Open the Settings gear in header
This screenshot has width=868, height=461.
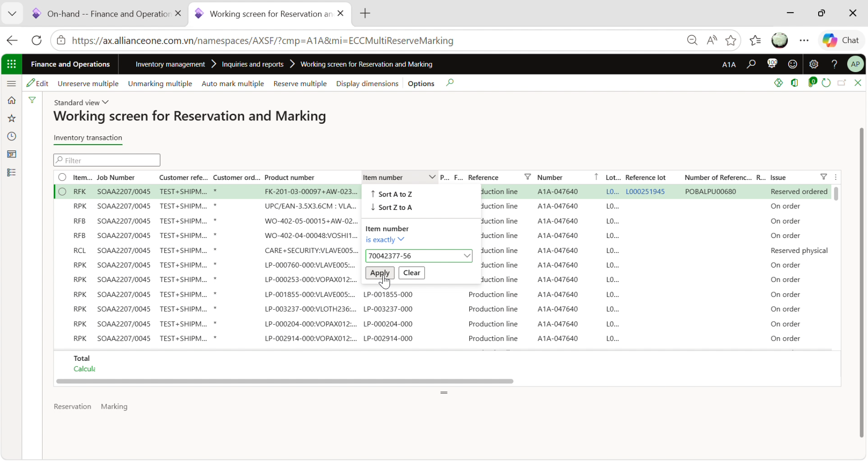(x=814, y=64)
